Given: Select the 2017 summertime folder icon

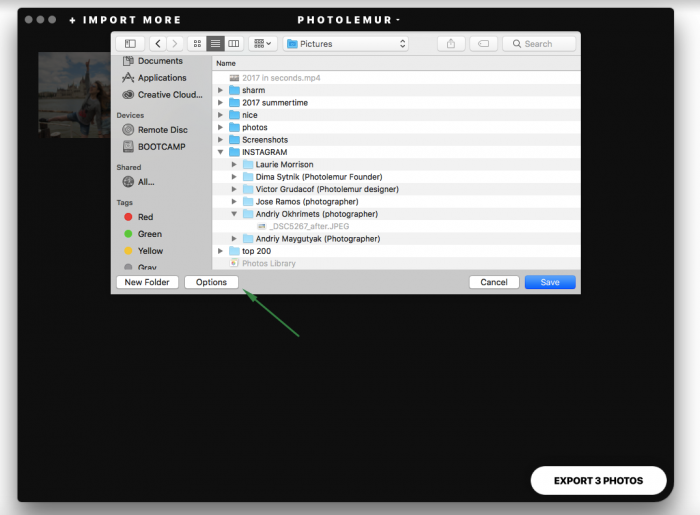Looking at the screenshot, I should point(234,103).
